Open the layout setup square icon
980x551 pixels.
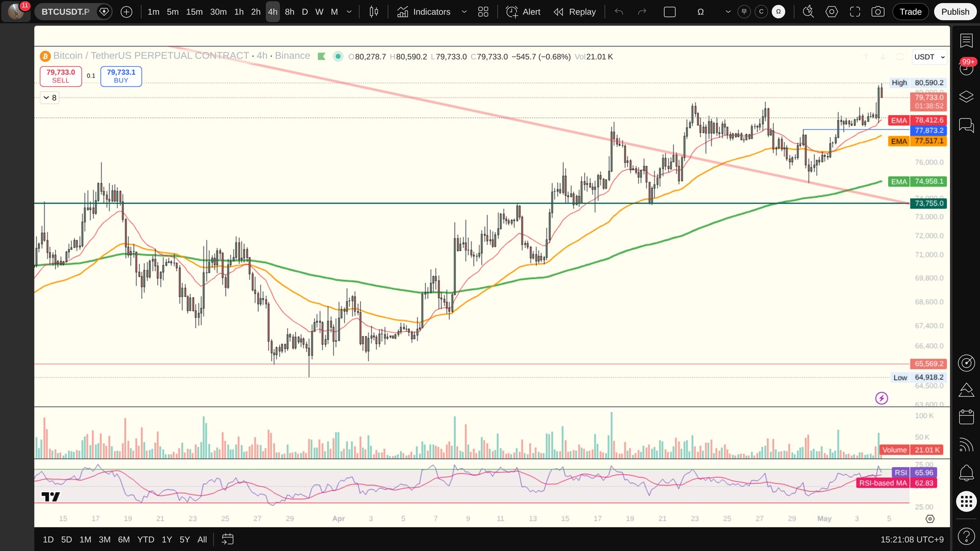click(669, 12)
